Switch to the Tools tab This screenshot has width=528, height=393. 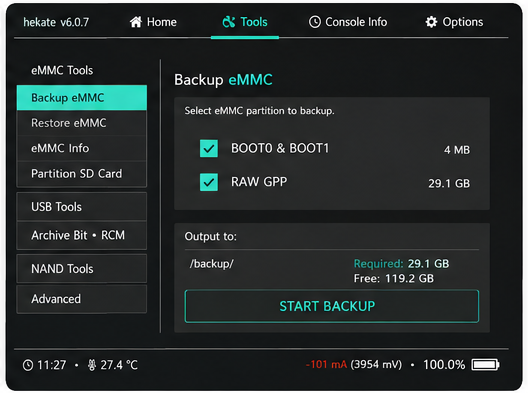245,22
